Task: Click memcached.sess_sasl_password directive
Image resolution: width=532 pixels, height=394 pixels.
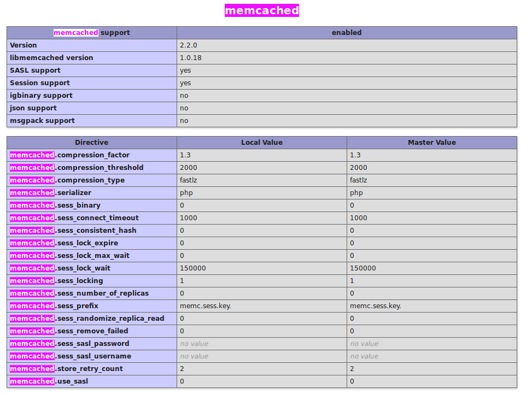Action: 69,343
